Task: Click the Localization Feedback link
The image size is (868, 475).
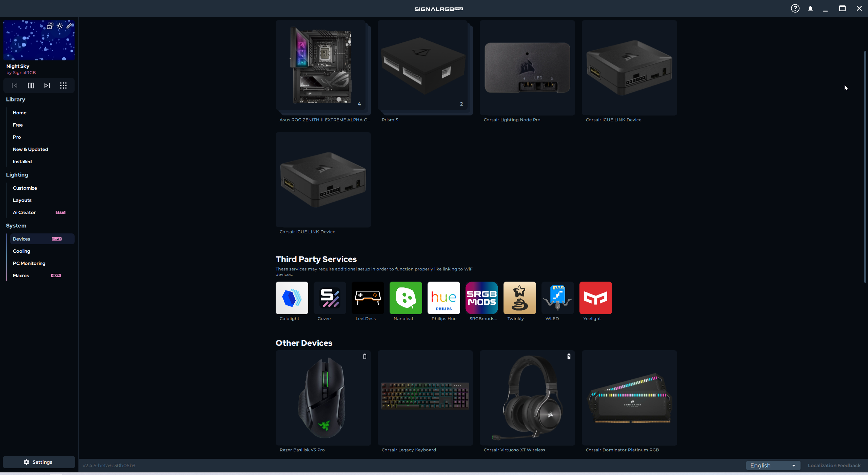Action: click(x=834, y=465)
